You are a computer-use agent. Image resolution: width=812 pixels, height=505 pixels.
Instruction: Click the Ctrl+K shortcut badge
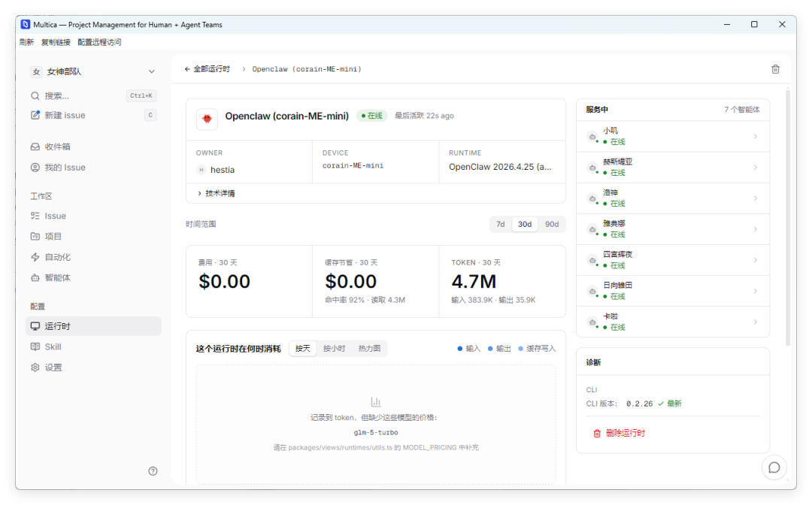141,95
